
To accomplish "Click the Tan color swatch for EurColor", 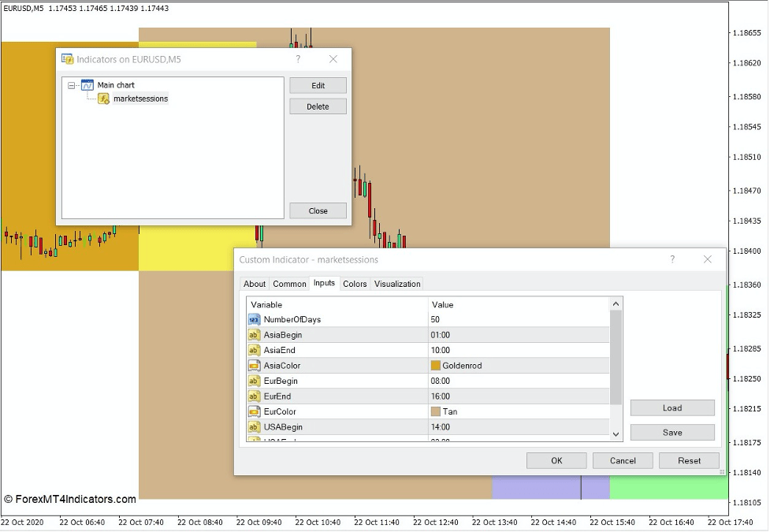I will click(x=435, y=411).
